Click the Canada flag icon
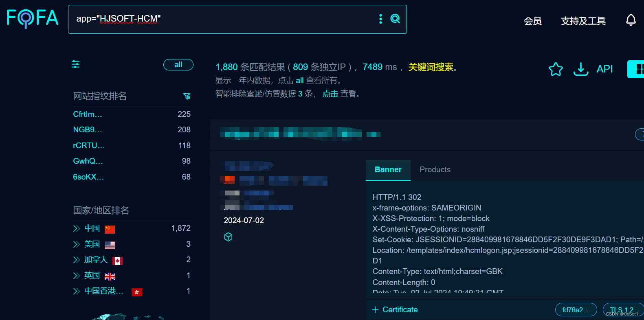The height and width of the screenshot is (320, 644). [117, 261]
